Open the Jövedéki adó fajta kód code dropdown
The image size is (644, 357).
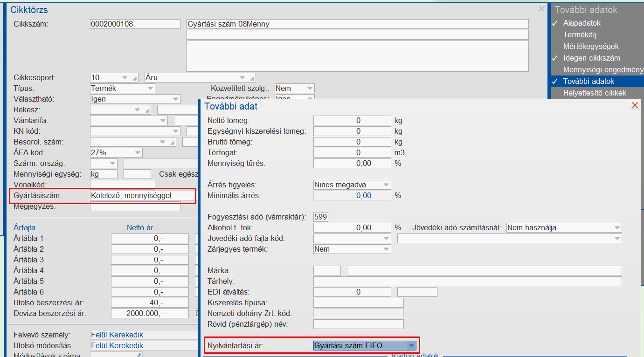pos(386,239)
